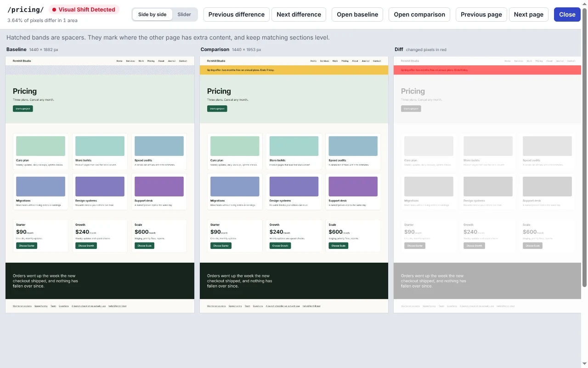Close the diff viewer

[x=567, y=14]
